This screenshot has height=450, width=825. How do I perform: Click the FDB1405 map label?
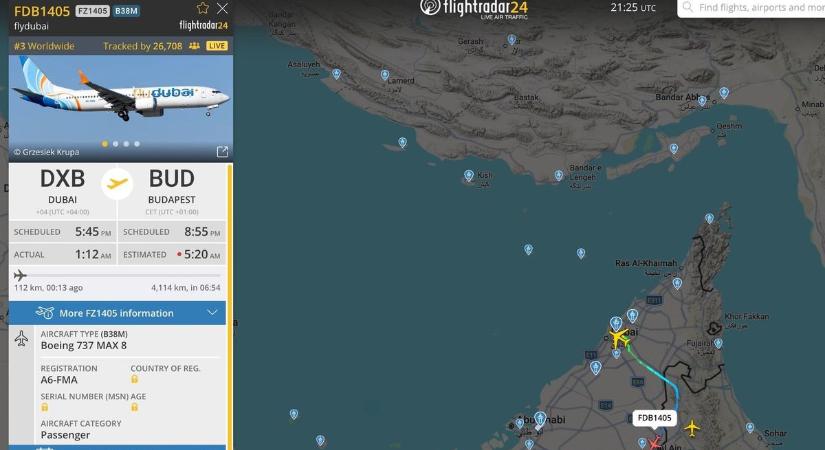[x=654, y=418]
